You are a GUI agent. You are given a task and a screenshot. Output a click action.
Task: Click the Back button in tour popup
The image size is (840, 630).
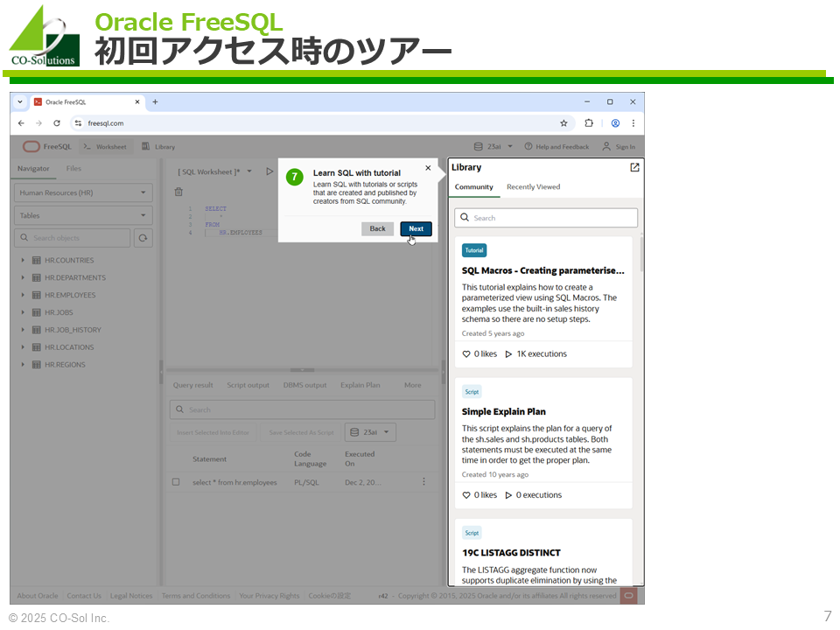point(377,228)
